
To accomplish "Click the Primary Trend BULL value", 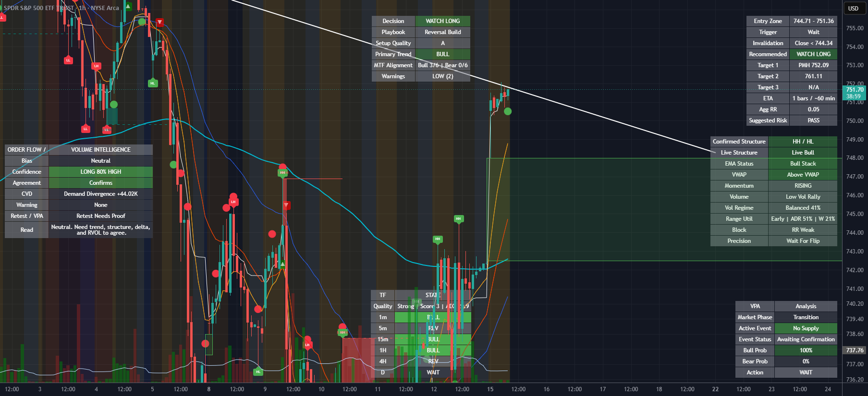I will [x=442, y=54].
